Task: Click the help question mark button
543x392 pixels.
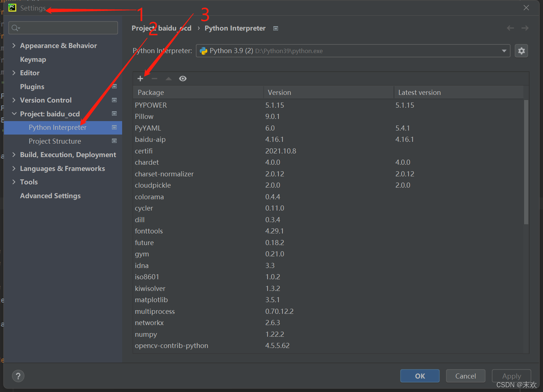Action: 18,376
